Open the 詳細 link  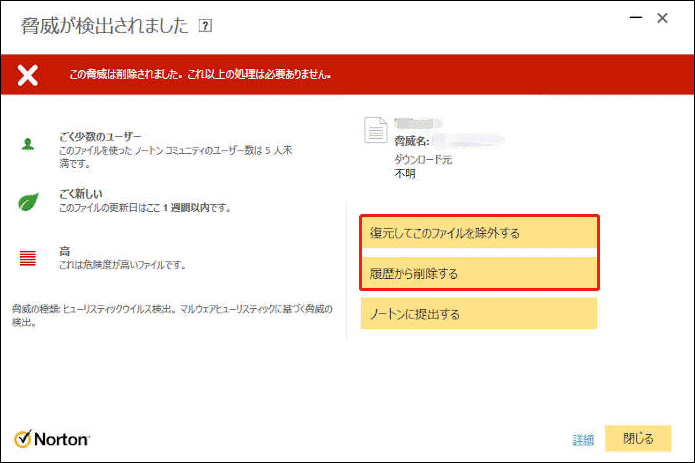tap(583, 440)
